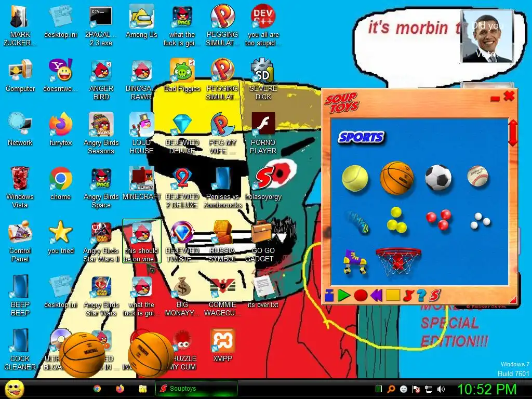The height and width of the screenshot is (399, 532).
Task: Open the taskbar folder explorer icon
Action: (142, 389)
